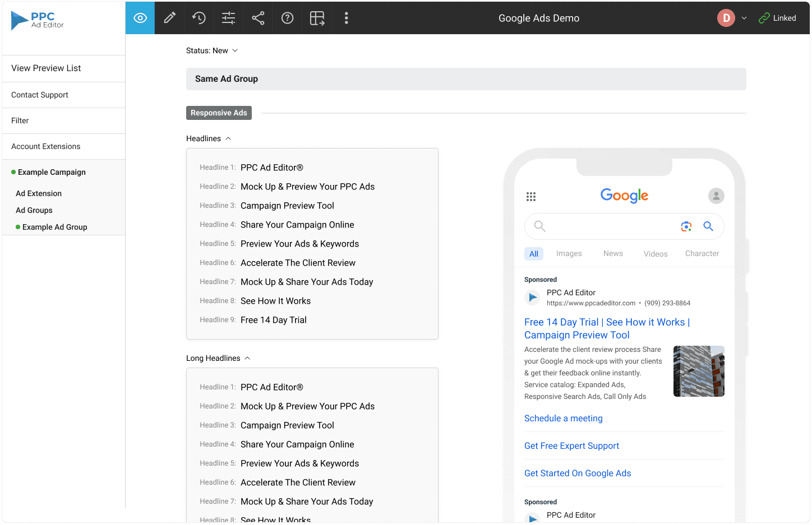Click Headlines row 'Preview Your Ads & Keywords'
The width and height of the screenshot is (812, 525).
pyautogui.click(x=299, y=244)
